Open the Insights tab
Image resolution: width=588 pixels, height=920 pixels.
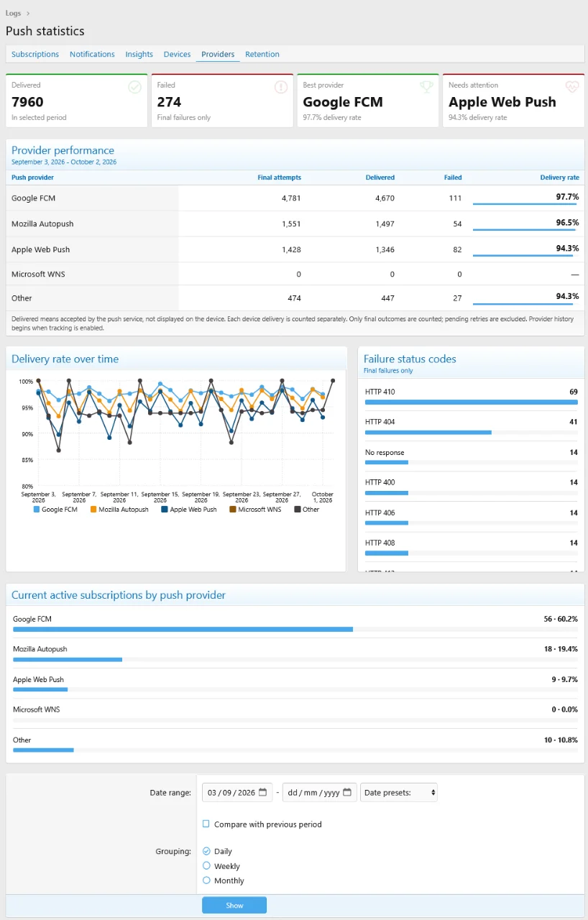(139, 54)
